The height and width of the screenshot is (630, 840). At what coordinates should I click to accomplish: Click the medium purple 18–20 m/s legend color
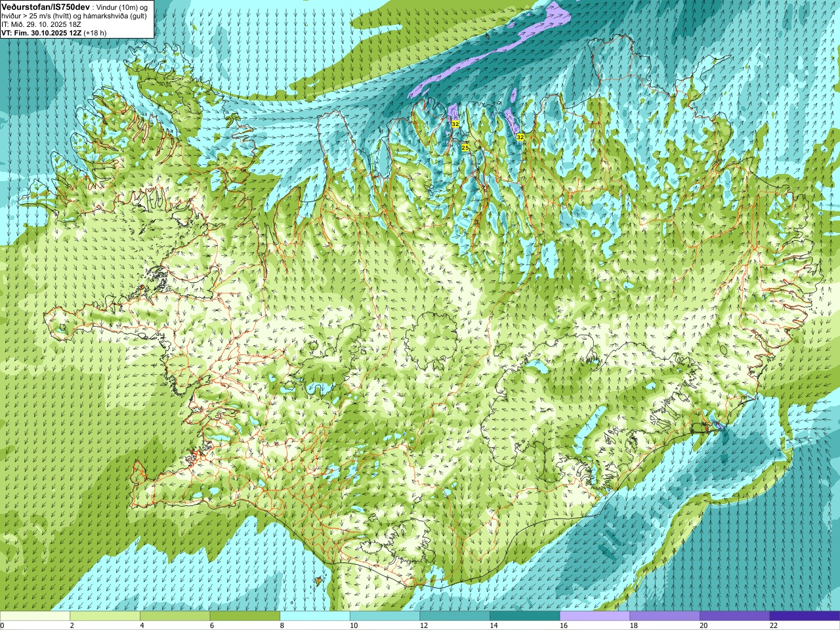(665, 616)
